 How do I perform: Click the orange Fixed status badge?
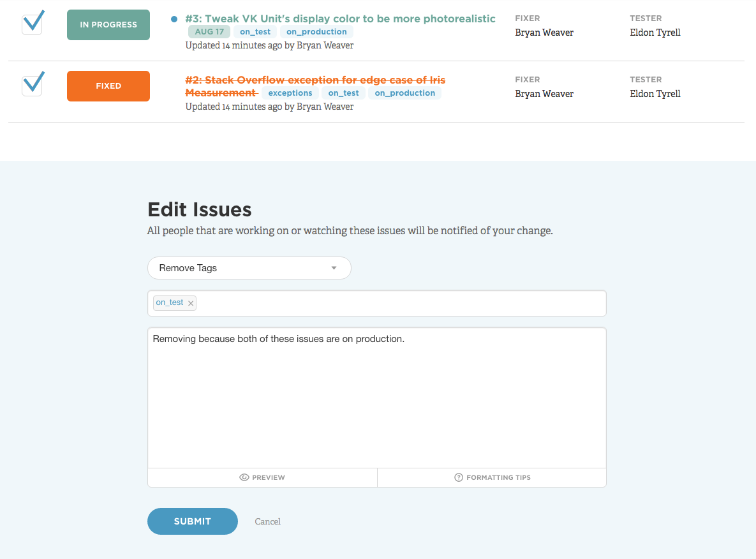tap(108, 86)
